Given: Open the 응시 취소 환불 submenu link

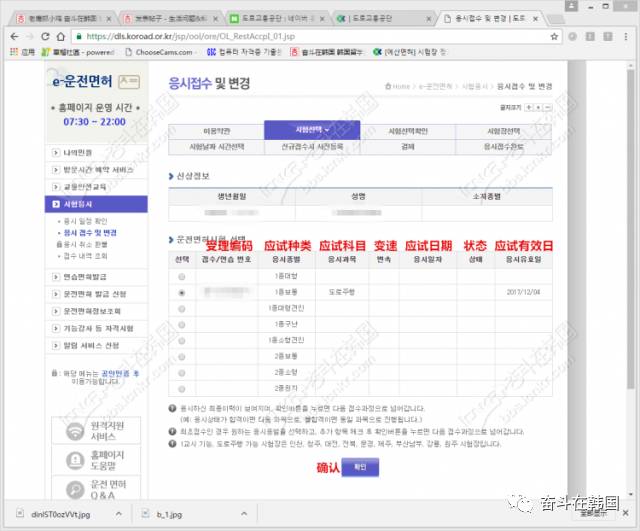Looking at the screenshot, I should click(x=85, y=244).
